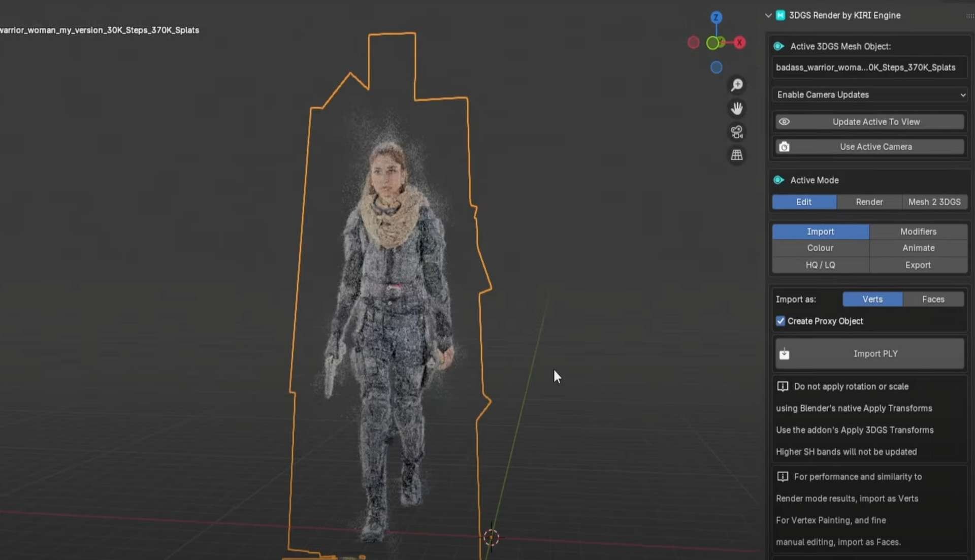
Task: Click the red X axis gizmo
Action: pos(739,43)
